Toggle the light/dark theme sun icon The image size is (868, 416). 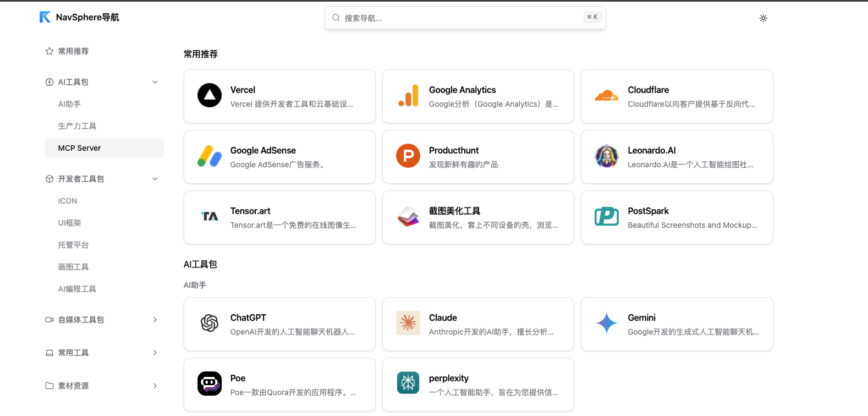point(763,18)
